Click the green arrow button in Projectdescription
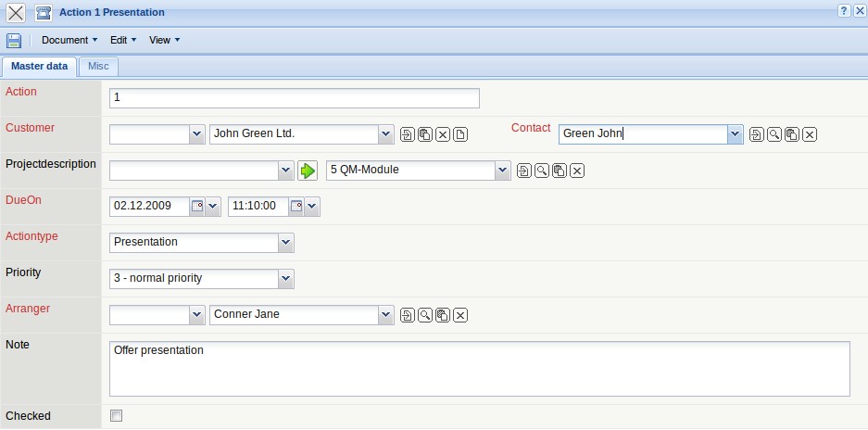 point(308,171)
